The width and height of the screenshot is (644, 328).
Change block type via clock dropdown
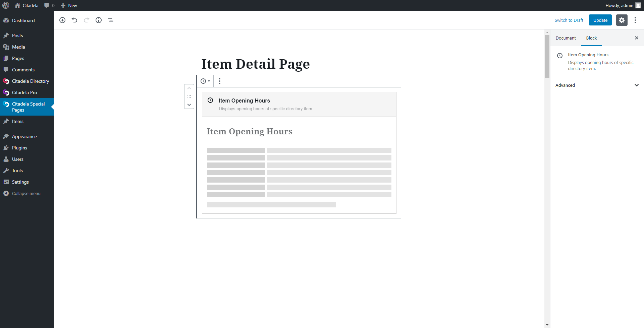(205, 81)
